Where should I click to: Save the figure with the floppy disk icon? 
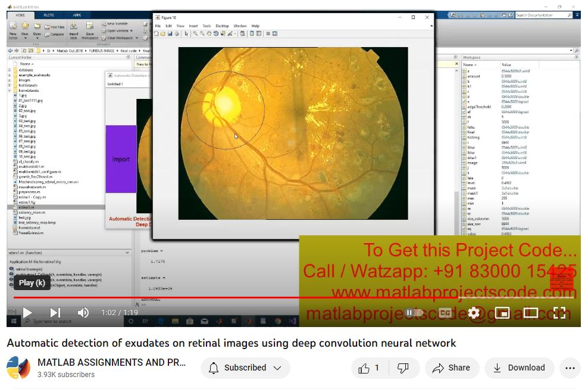pos(170,34)
